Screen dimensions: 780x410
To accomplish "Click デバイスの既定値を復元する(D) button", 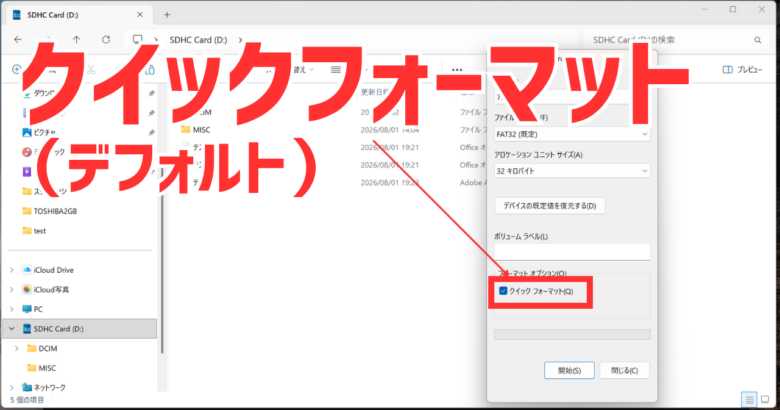I will 550,205.
